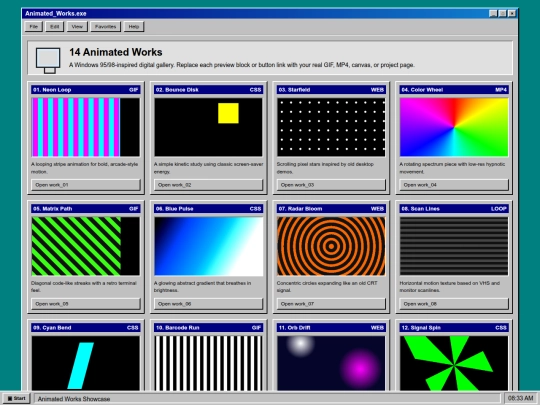Select the Starfield dotted preview
Image resolution: width=540 pixels, height=405 pixels.
(331, 127)
